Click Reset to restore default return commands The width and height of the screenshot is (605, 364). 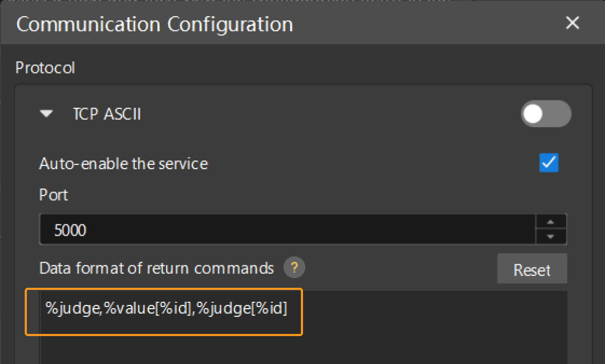(x=532, y=270)
